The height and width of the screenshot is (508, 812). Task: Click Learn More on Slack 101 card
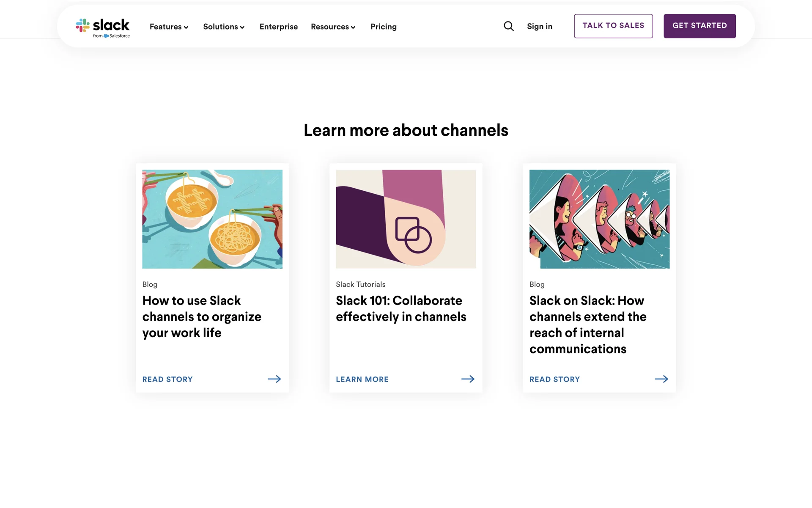(362, 379)
